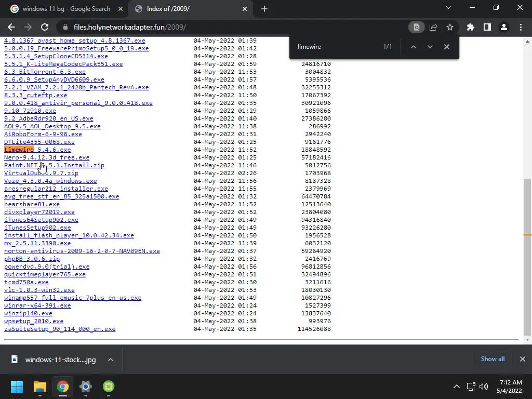Click the address bar URL
Screen dimensions: 532x399
coord(129,27)
